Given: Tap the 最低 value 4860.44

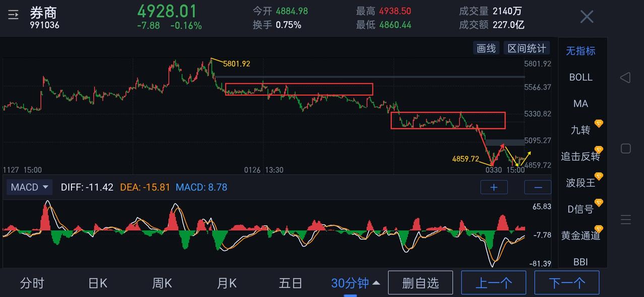Looking at the screenshot, I should (395, 25).
